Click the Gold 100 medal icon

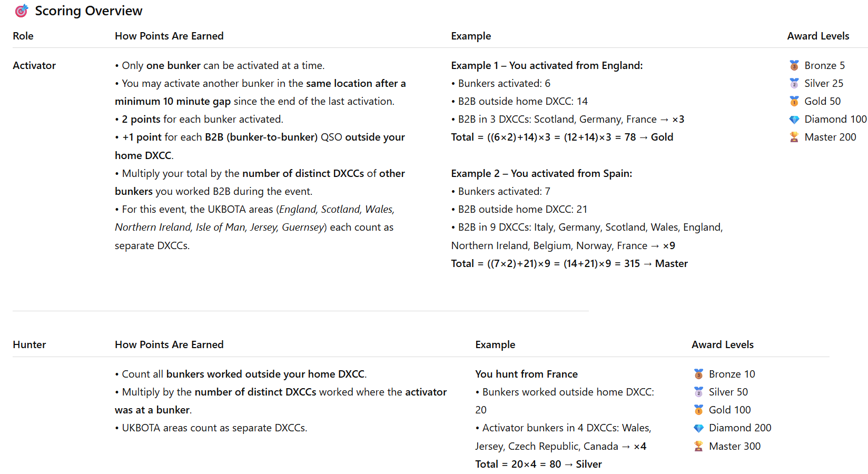tap(698, 410)
